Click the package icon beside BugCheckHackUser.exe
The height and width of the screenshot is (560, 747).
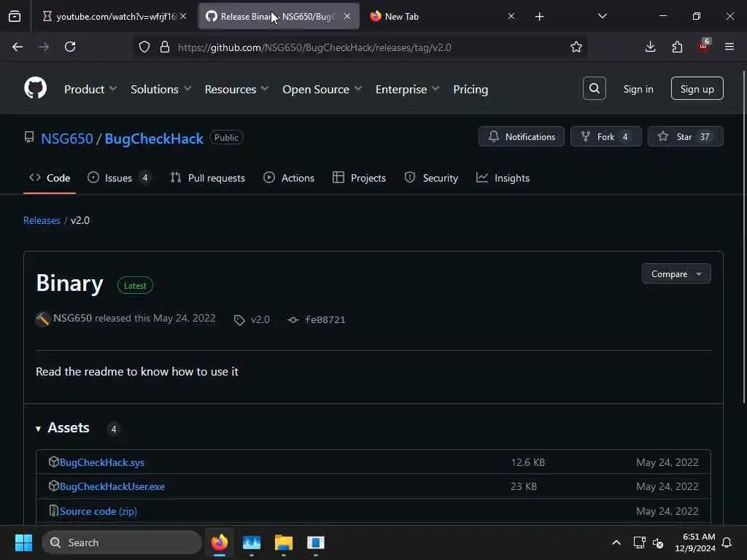[x=53, y=486]
